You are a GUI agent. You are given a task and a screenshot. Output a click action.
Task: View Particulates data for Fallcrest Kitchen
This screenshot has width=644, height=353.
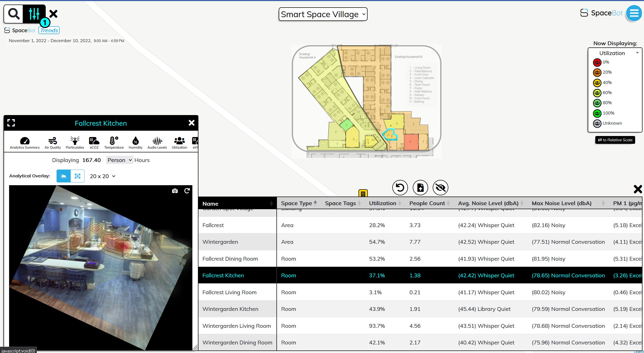point(75,142)
